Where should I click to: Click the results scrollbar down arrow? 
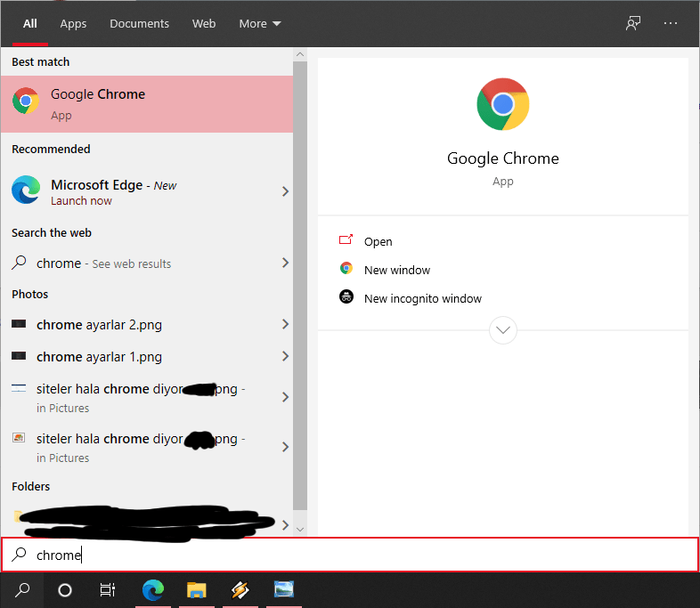coord(300,530)
